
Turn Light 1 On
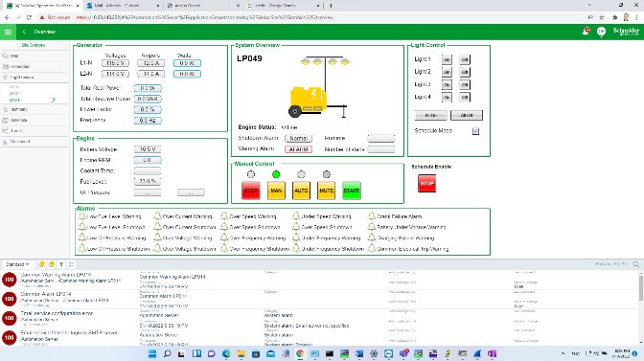click(447, 59)
